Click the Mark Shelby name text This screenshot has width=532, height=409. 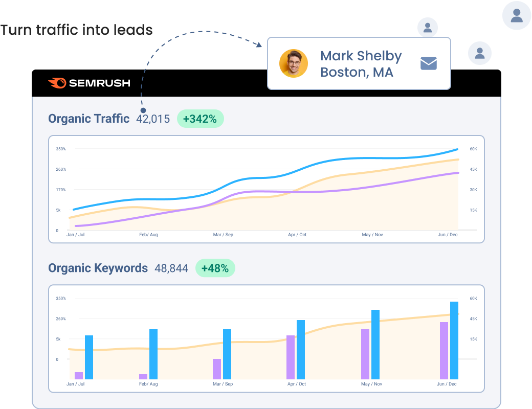(361, 56)
